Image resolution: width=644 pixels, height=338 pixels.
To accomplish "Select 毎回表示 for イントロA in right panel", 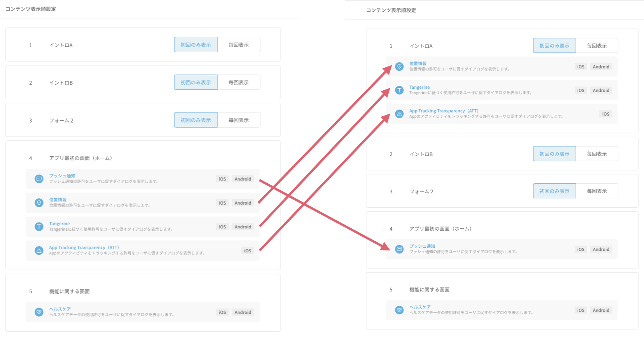I will coord(597,46).
